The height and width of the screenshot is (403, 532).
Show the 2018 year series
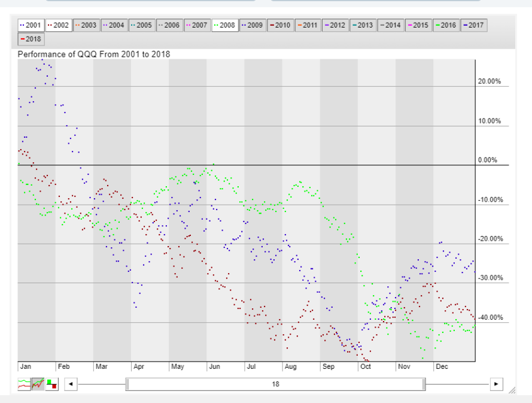coord(31,39)
